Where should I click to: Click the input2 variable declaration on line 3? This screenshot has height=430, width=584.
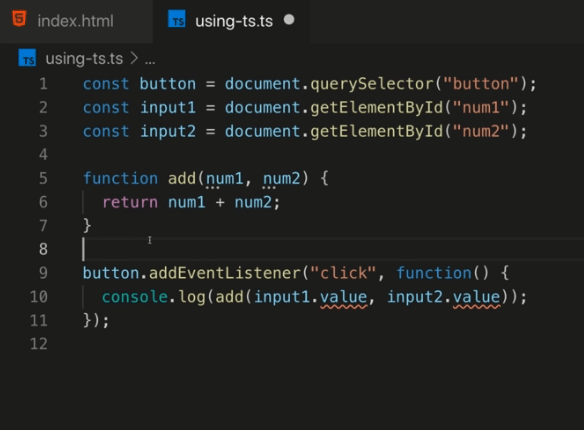point(168,131)
